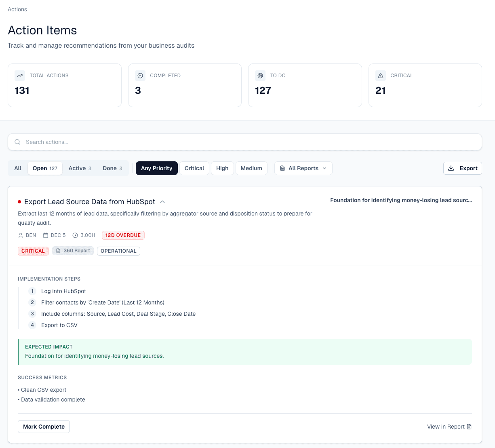Collapse the Export Lead Source Data card
Screen dimensions: 495x448
click(162, 201)
